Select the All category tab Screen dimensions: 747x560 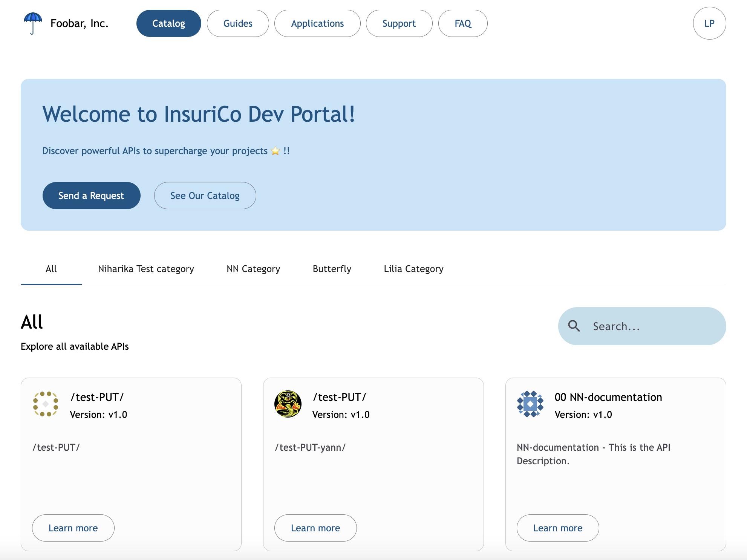(x=51, y=269)
